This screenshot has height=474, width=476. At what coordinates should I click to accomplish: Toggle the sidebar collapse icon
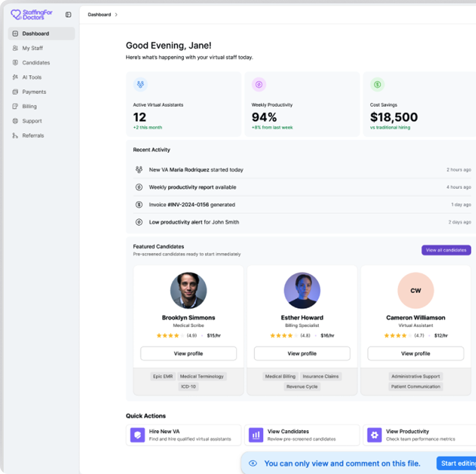(68, 15)
